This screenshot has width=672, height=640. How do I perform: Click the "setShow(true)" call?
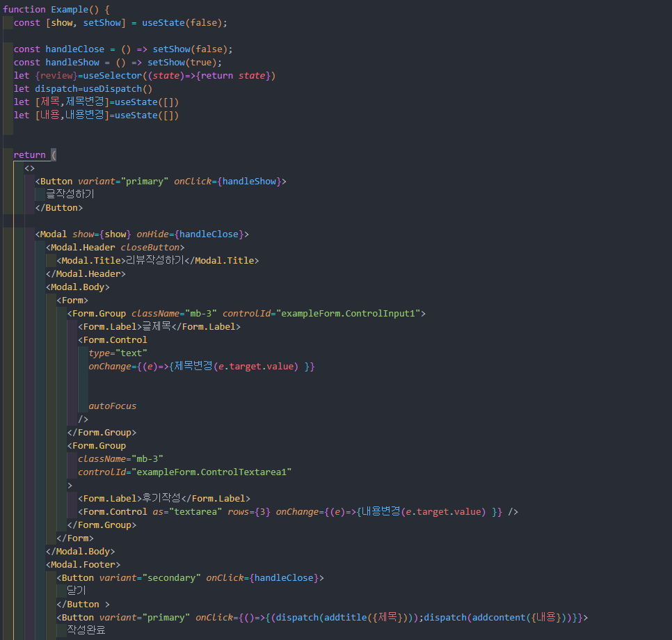182,63
